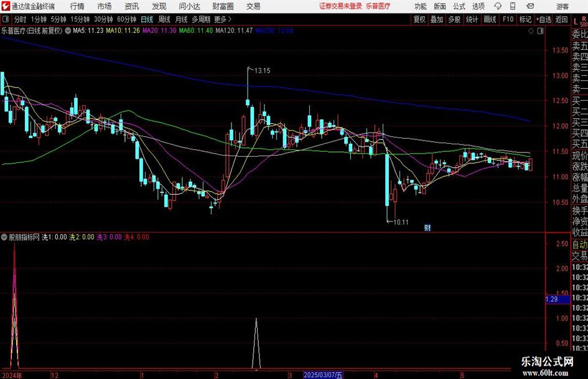Click the 复权 button
This screenshot has height=379, width=588.
tap(419, 19)
